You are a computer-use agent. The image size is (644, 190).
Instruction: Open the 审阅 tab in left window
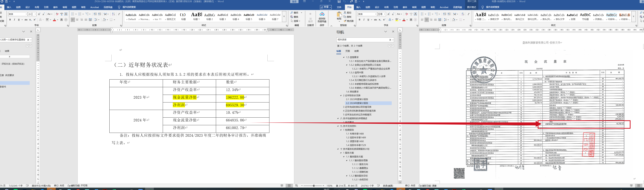tap(65, 7)
